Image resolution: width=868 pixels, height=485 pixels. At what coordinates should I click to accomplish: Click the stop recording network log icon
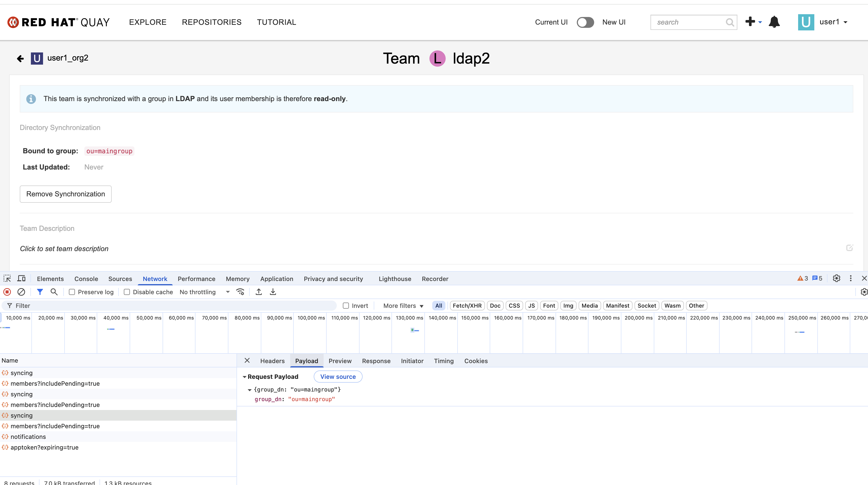coord(7,292)
